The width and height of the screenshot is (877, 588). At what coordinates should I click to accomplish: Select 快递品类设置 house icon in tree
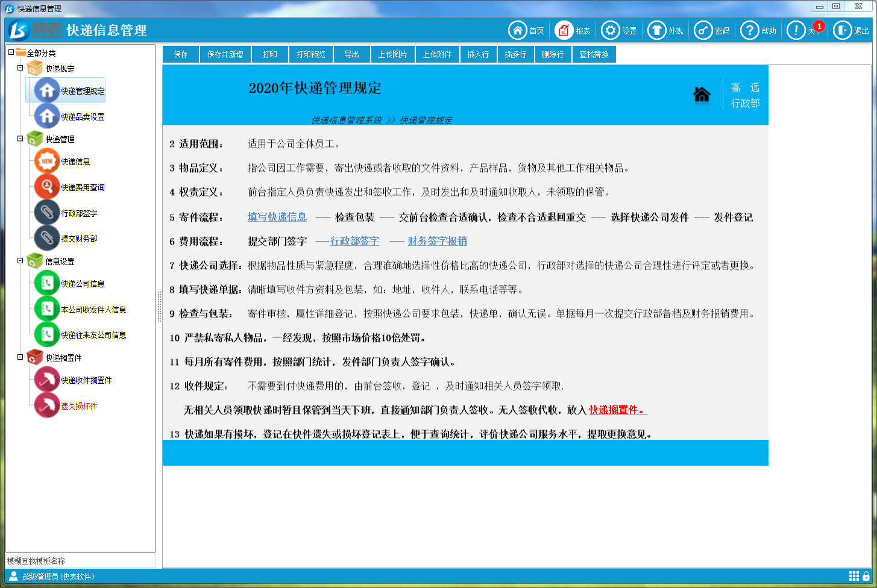tap(47, 116)
